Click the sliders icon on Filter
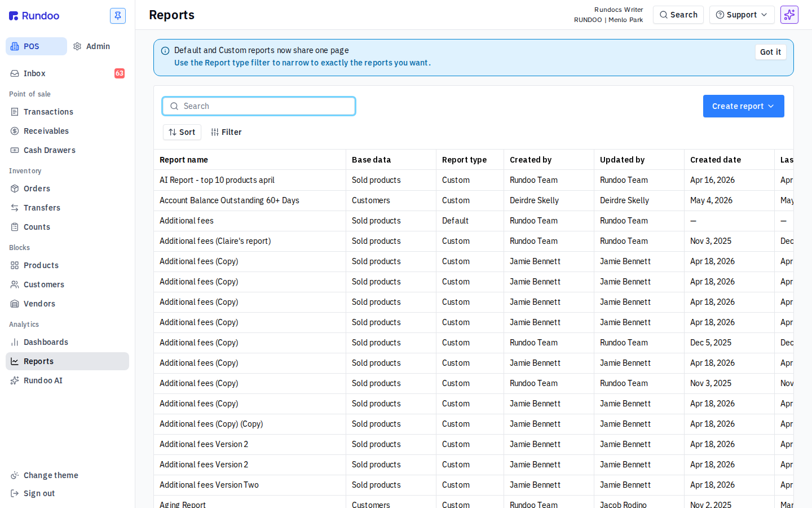Screen dimensions: 812x508 point(215,132)
